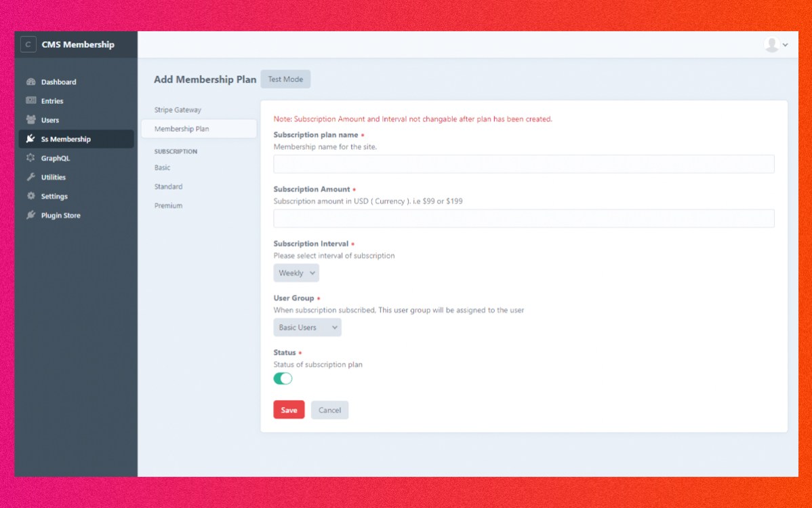Toggle the plan Status switch
The height and width of the screenshot is (508, 812).
pos(283,378)
